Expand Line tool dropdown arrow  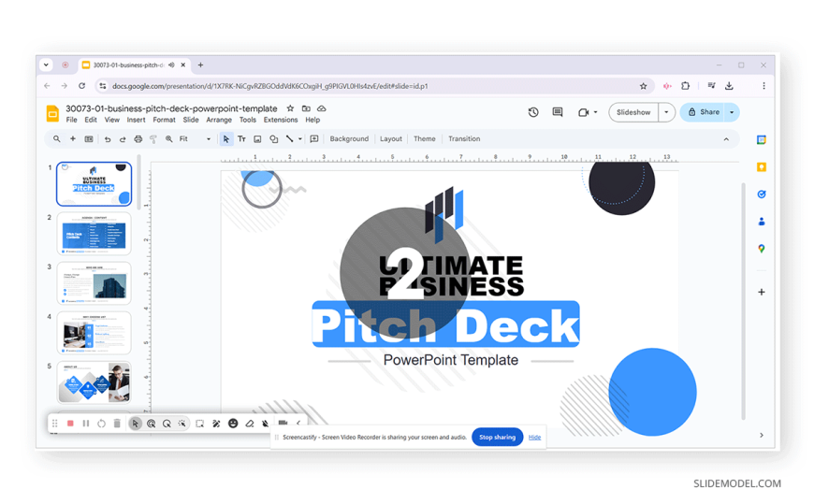click(x=300, y=139)
